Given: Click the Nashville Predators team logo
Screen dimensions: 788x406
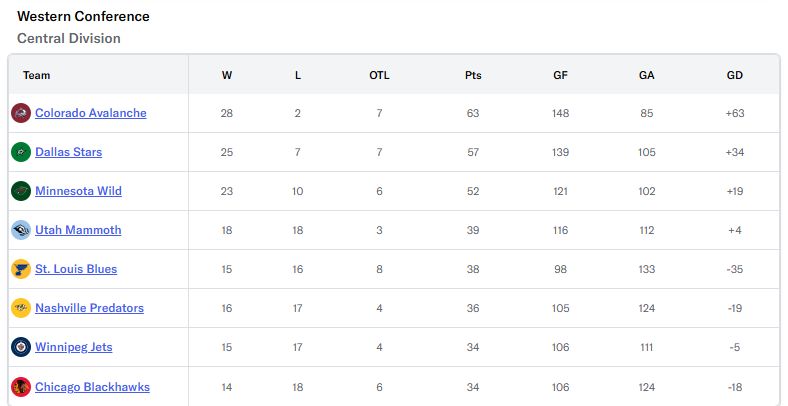Looking at the screenshot, I should tap(21, 308).
